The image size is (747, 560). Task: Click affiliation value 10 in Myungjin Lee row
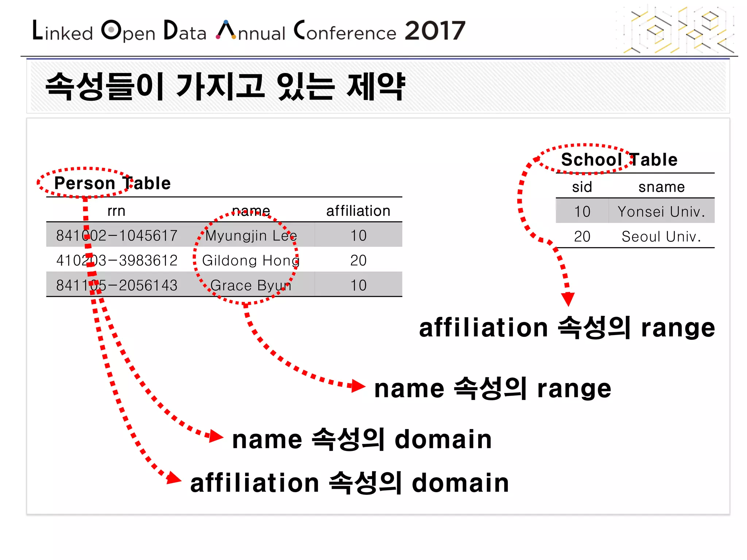358,236
